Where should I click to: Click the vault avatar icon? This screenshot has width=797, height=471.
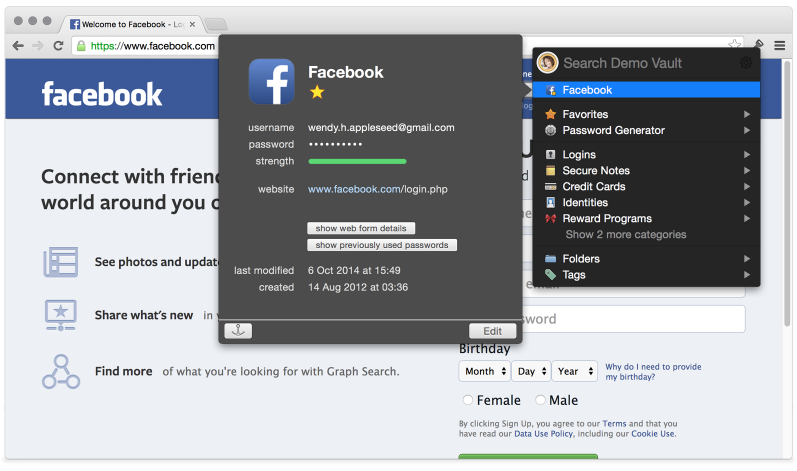pos(547,63)
